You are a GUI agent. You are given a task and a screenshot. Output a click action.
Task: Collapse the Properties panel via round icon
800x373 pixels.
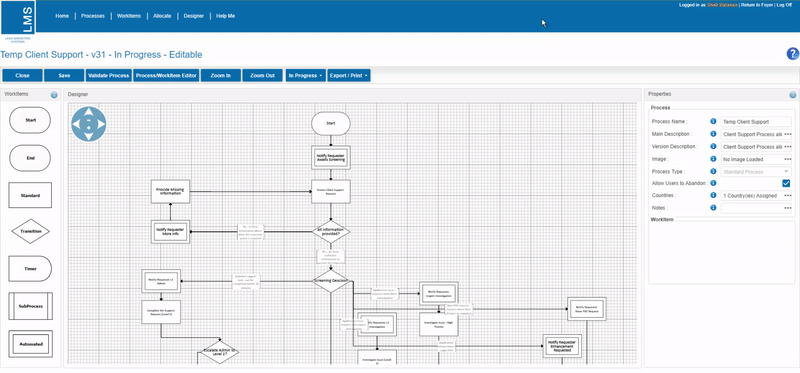point(793,94)
